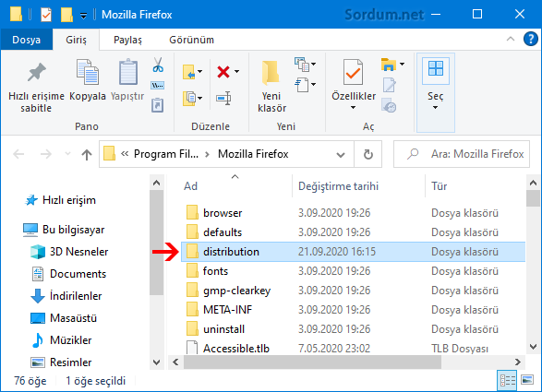Open the Dosya menu
The width and height of the screenshot is (542, 392).
[x=26, y=40]
